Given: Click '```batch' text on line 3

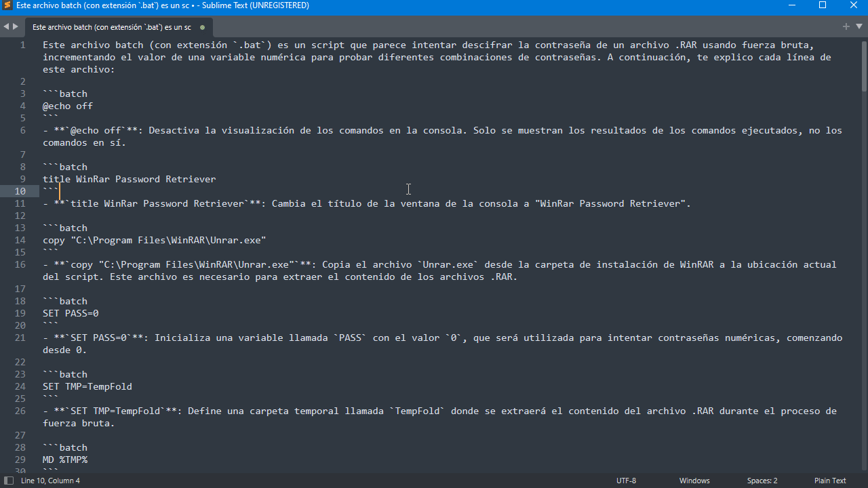Looking at the screenshot, I should (x=65, y=94).
